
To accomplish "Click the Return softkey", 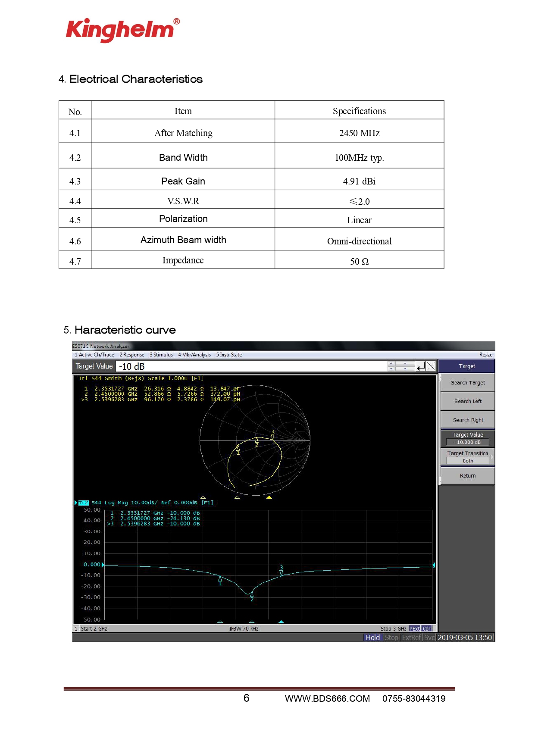I will point(468,476).
